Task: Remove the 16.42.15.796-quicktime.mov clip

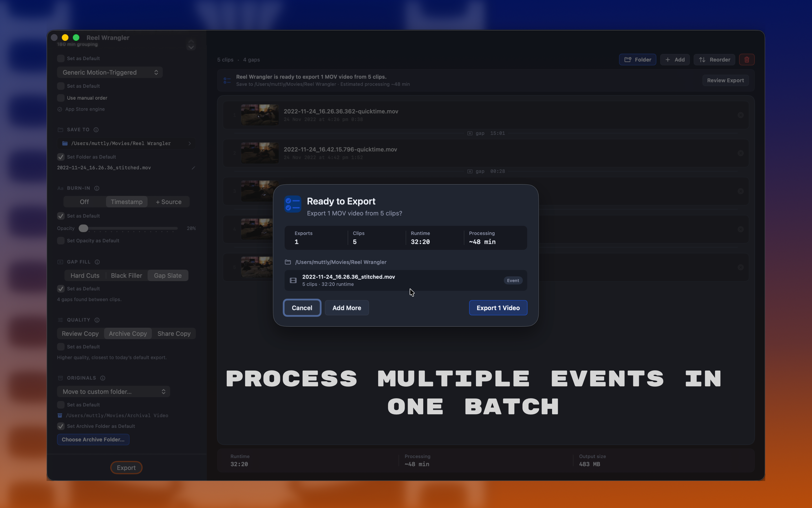Action: pos(741,153)
